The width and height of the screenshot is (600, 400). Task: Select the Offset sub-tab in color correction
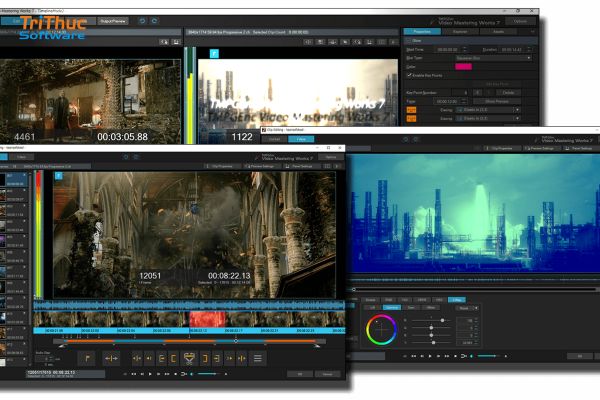(x=430, y=308)
